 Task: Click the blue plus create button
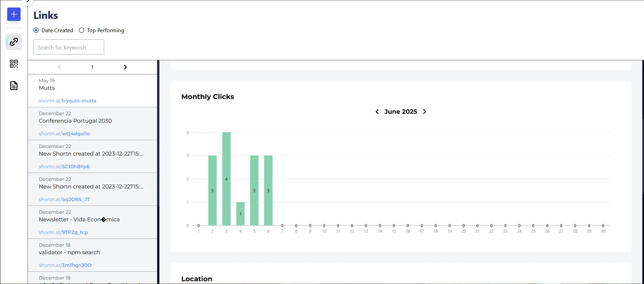14,14
